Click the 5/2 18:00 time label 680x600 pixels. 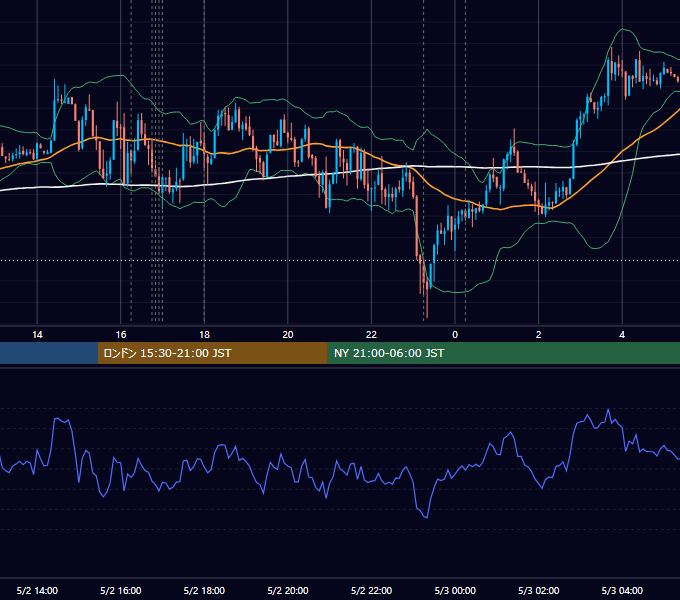204,590
